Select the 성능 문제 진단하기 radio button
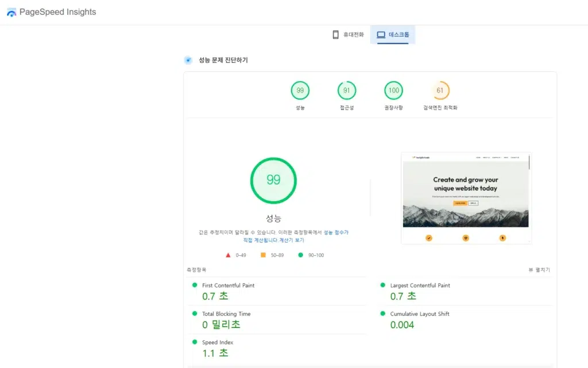The width and height of the screenshot is (588, 368). tap(188, 60)
